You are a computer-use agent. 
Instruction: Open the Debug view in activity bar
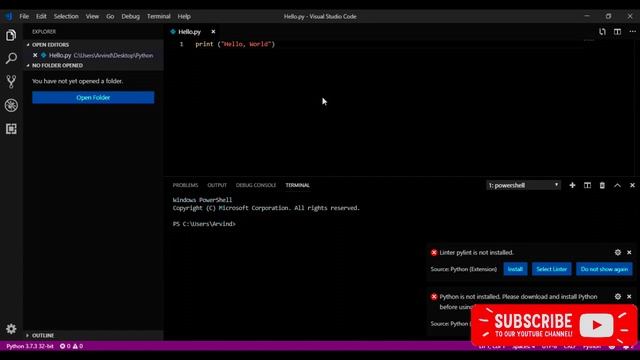click(x=11, y=105)
